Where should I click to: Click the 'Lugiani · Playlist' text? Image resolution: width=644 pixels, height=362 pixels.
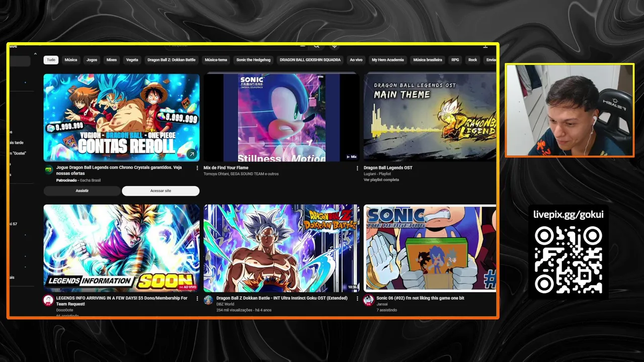tap(377, 174)
